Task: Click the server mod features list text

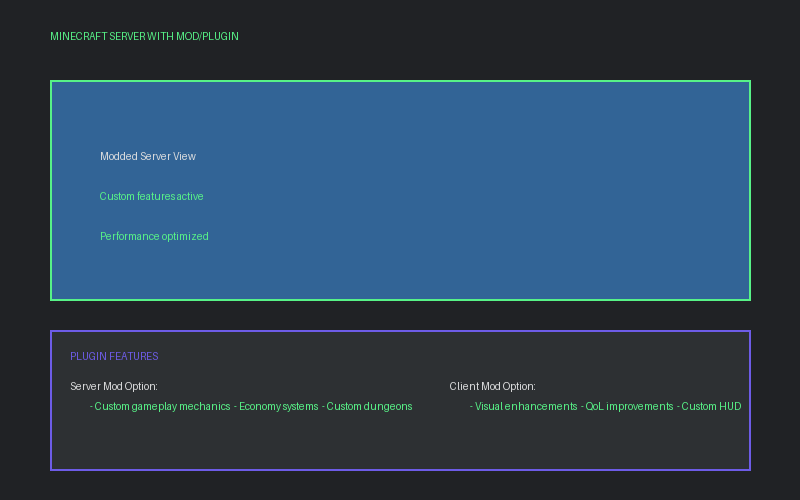Action: [x=251, y=406]
